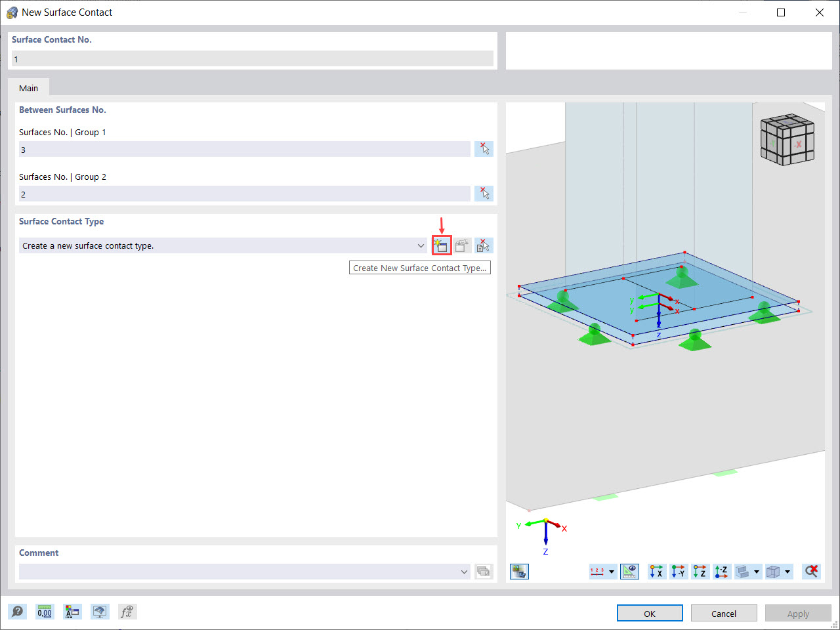Click the wireframe cube view icon
This screenshot has width=840, height=630.
[x=774, y=572]
